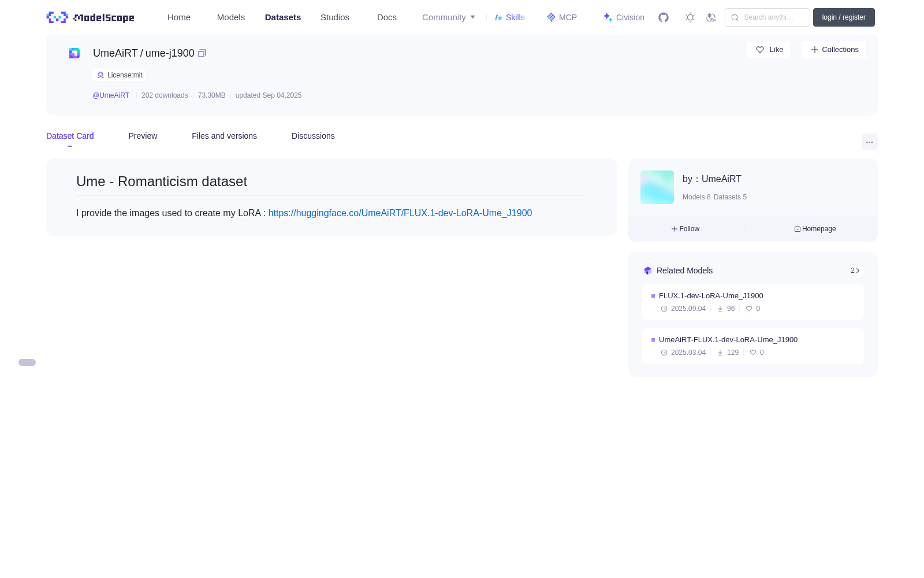This screenshot has width=924, height=578.
Task: Click the '2025.09.04' model date
Action: (688, 309)
